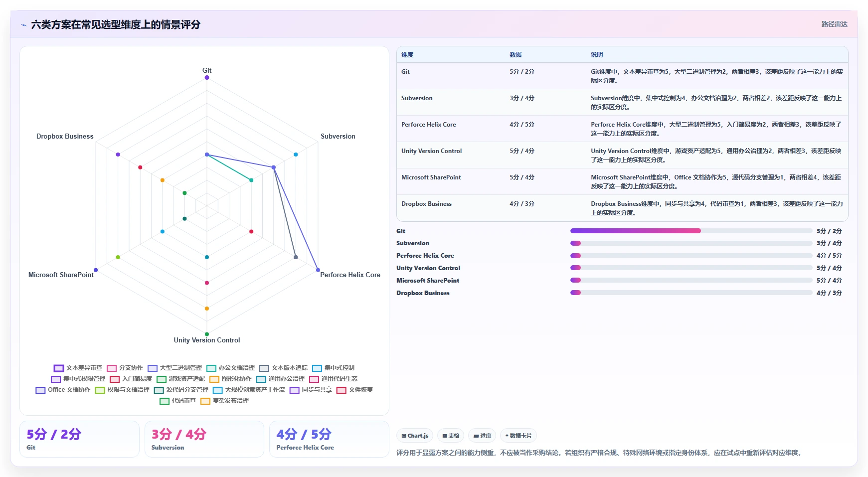Click the Dropbox Business radar axis label

click(65, 136)
